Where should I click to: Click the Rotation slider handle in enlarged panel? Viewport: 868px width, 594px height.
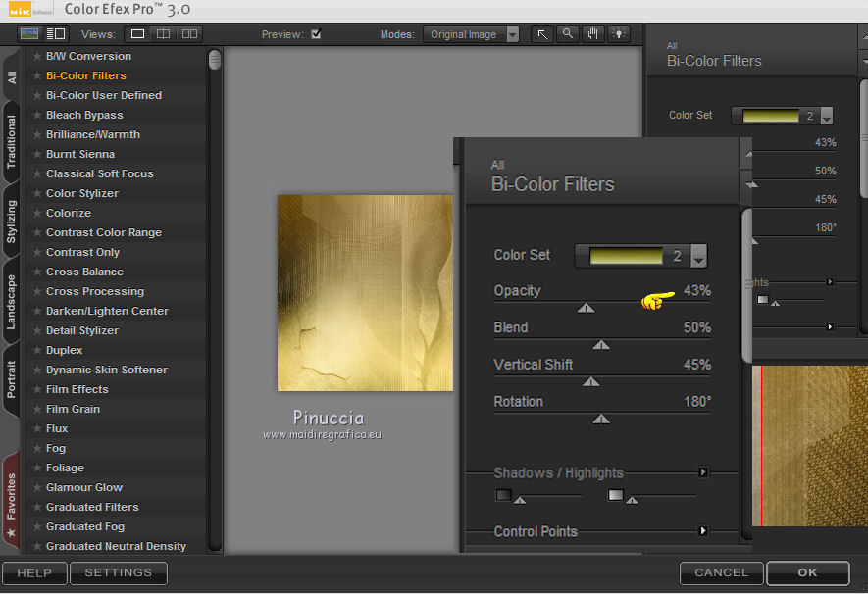click(601, 420)
